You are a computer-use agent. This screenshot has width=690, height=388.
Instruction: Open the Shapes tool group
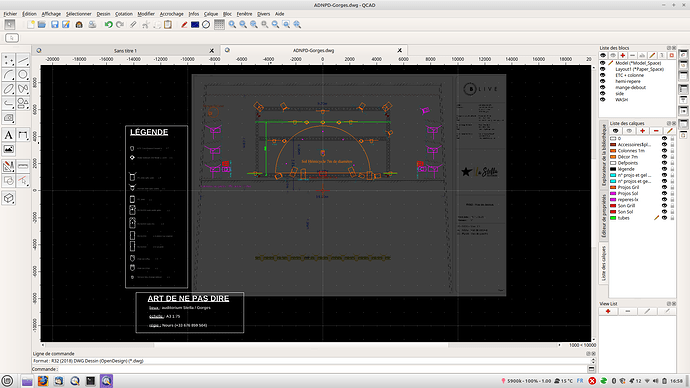coord(23,103)
